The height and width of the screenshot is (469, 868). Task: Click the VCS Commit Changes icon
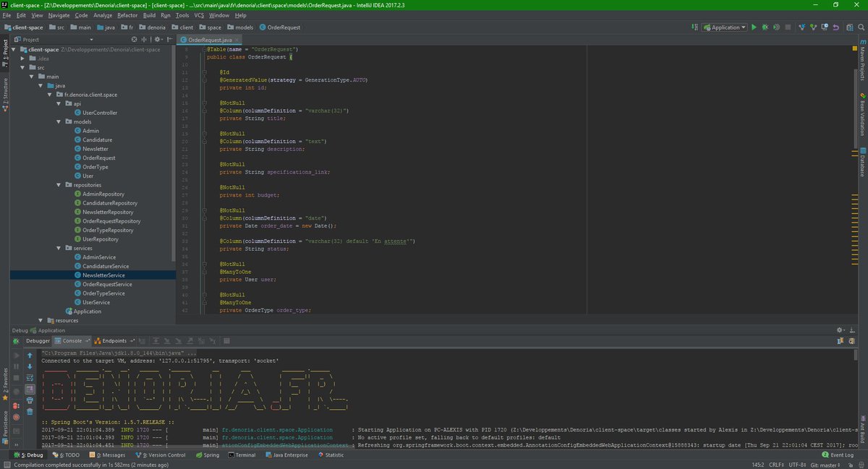point(813,27)
